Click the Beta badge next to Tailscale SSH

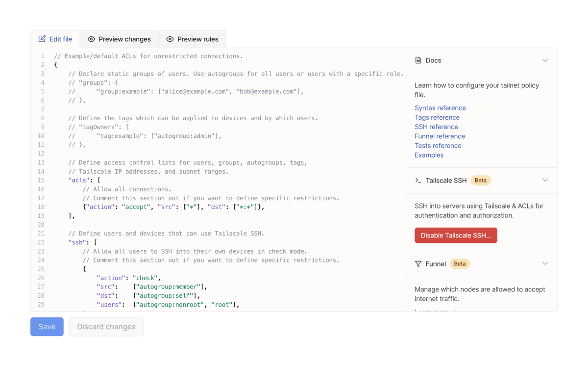coord(480,180)
